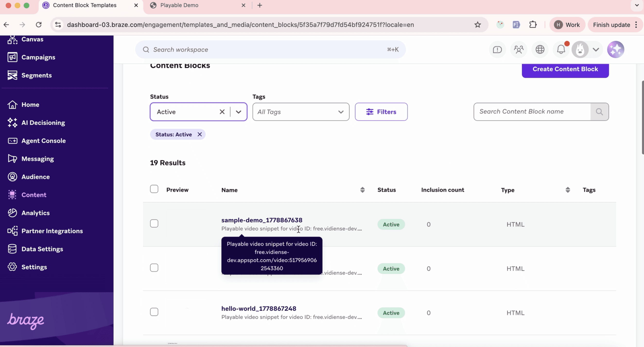Sort by the Type column
This screenshot has height=347, width=644.
pos(567,190)
